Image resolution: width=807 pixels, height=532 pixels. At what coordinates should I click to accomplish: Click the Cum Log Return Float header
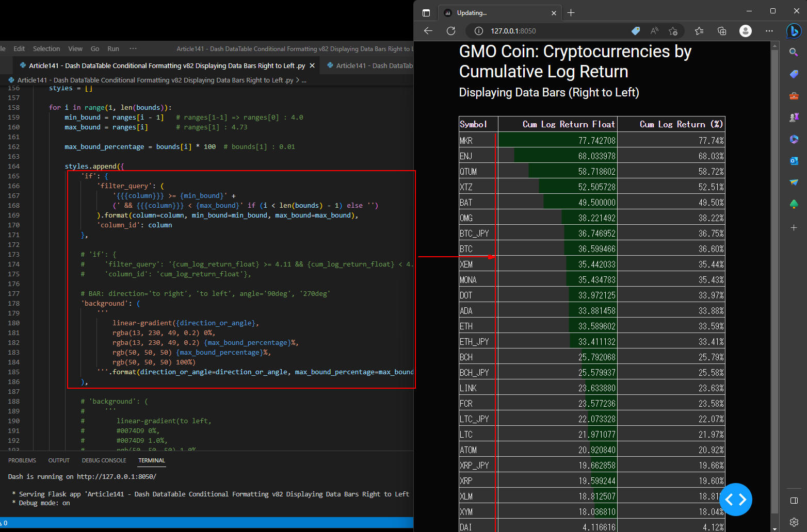click(x=558, y=124)
